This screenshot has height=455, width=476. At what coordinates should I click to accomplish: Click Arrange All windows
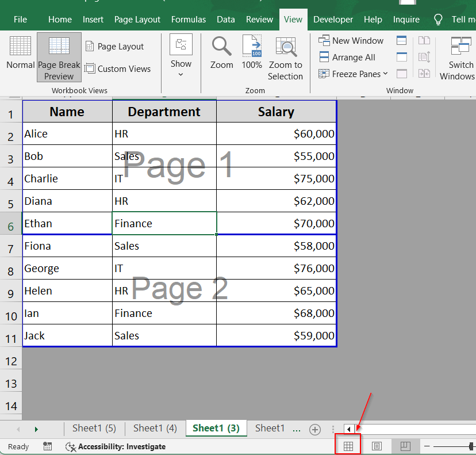(347, 57)
